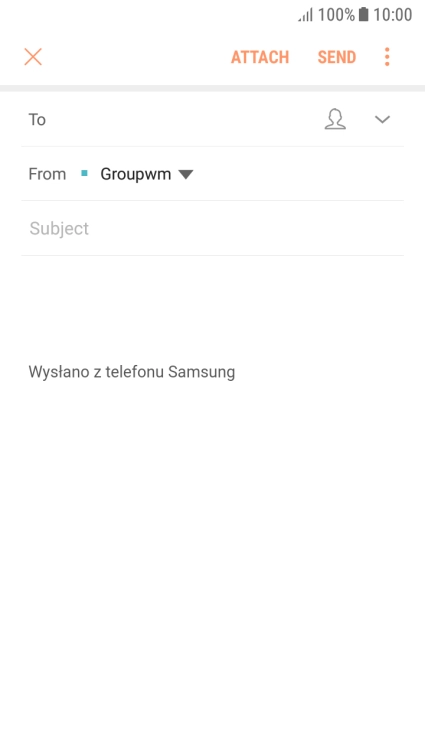The image size is (425, 756).
Task: Tap the signature 'Wysłano z telefonu Samsung'
Action: (x=132, y=372)
